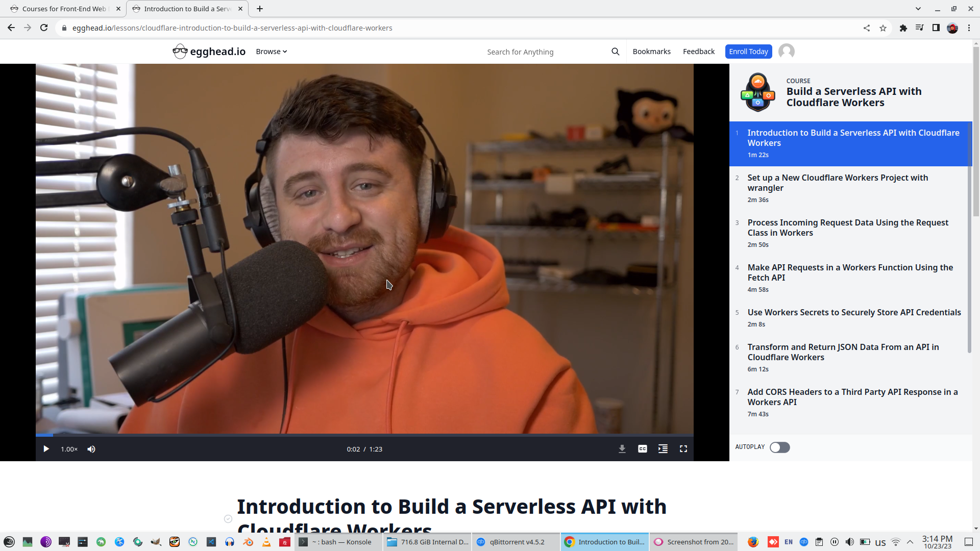
Task: Open lesson Set up a New Cloudflare Workers Project
Action: (x=837, y=183)
